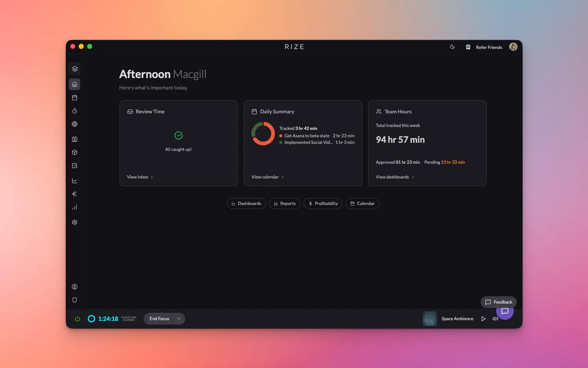Toggle tracking with the green power icon
The width and height of the screenshot is (588, 368).
point(78,319)
